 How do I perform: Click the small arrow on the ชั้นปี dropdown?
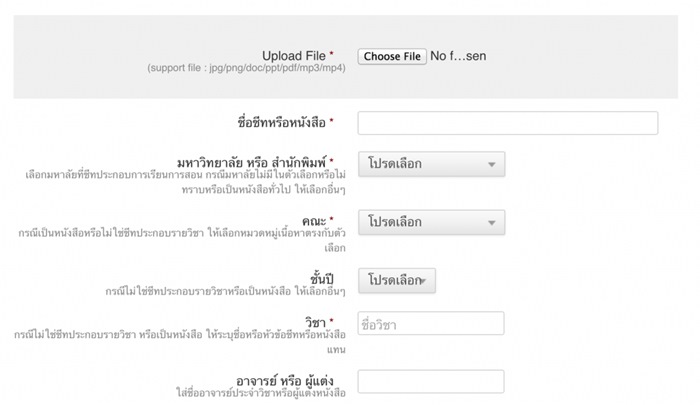(423, 281)
